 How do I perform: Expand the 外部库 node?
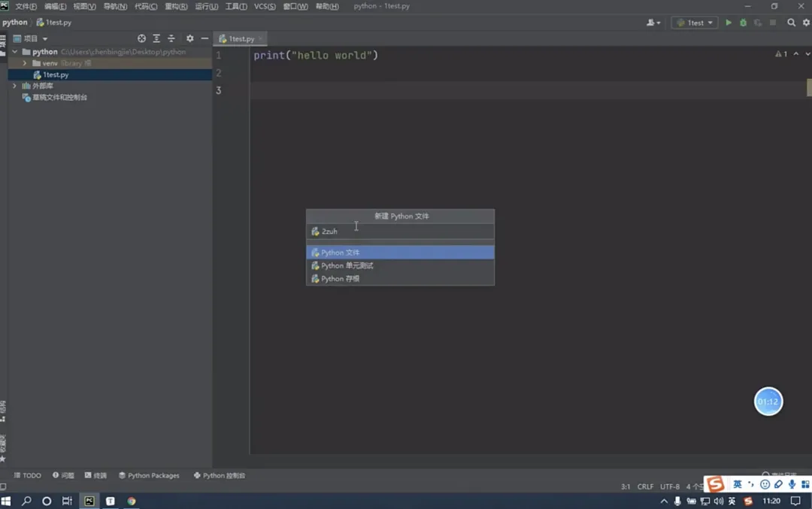[x=14, y=86]
